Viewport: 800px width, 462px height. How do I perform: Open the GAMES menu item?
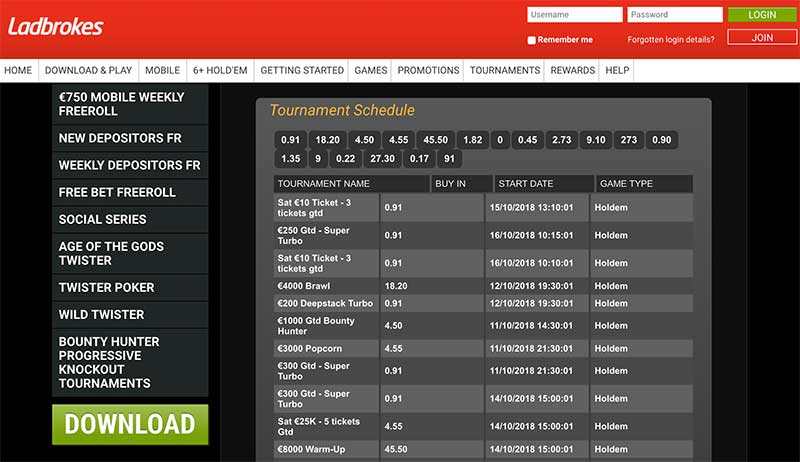point(371,70)
